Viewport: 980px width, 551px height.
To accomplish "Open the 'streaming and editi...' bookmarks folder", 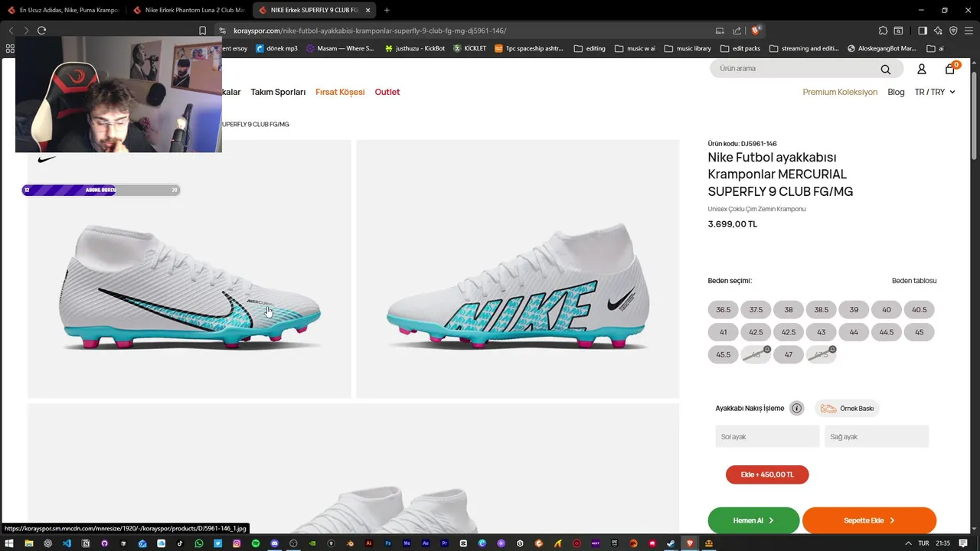I will pyautogui.click(x=804, y=48).
